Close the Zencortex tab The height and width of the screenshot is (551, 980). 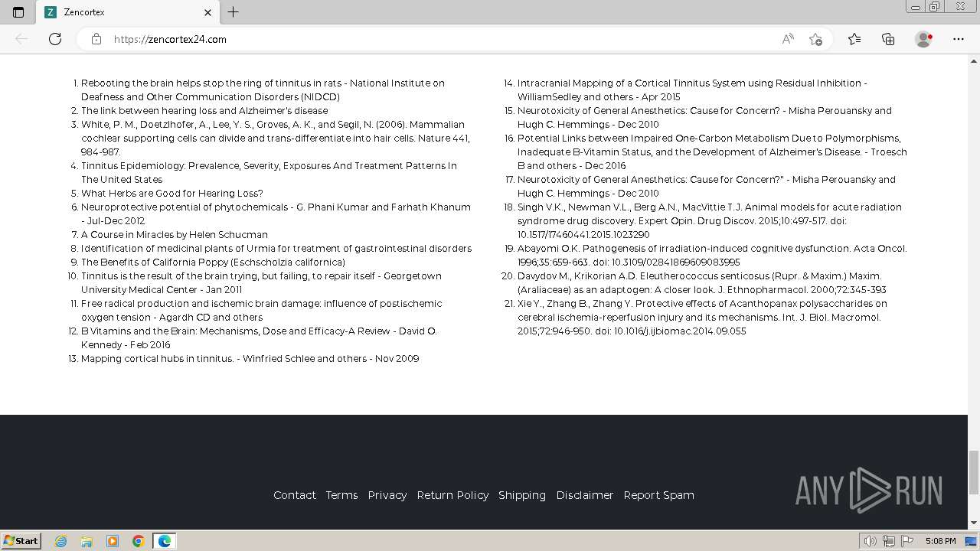[x=207, y=12]
